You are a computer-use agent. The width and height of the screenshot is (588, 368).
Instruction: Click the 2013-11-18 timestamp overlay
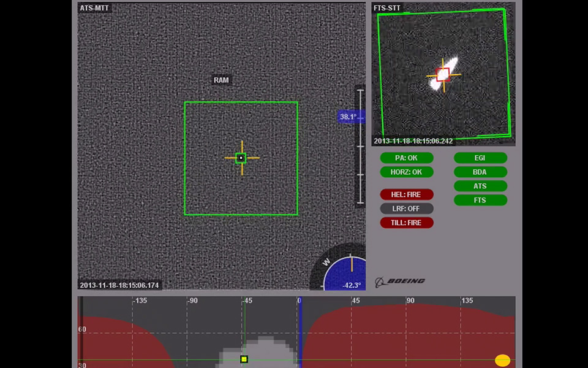[x=118, y=285]
